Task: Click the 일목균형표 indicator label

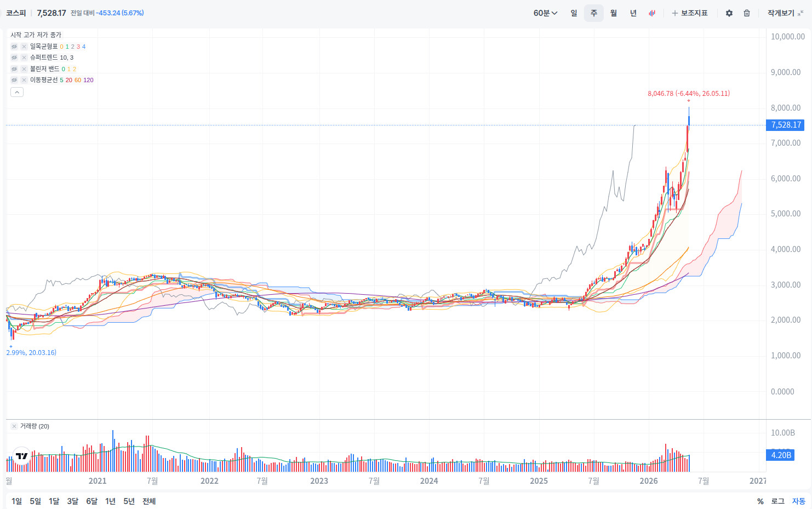Action: [x=44, y=47]
